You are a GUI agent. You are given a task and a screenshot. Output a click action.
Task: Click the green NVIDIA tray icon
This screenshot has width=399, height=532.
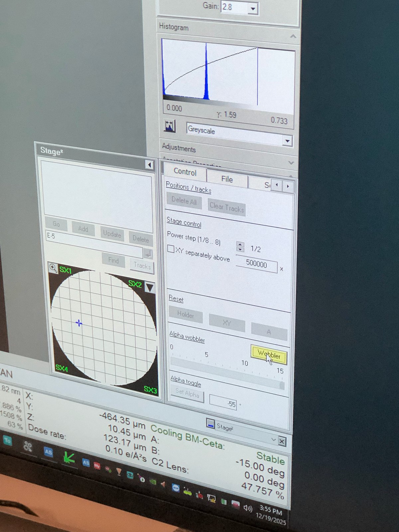[153, 481]
